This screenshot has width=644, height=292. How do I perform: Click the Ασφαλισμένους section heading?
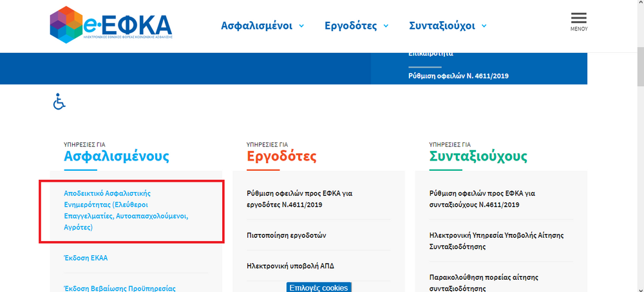[x=117, y=156]
